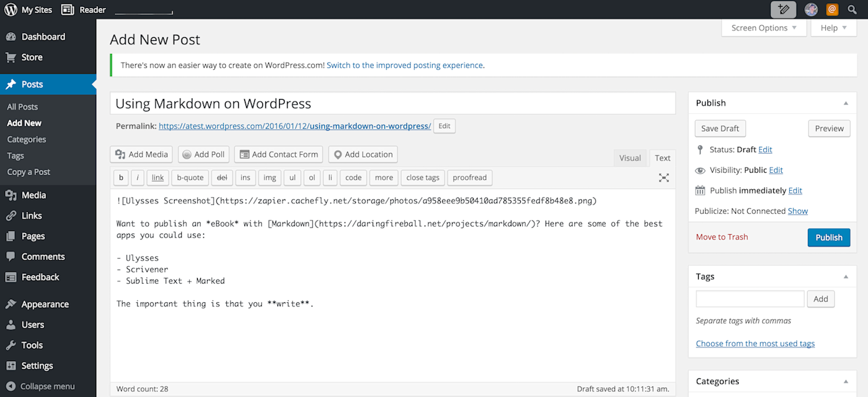The width and height of the screenshot is (868, 397).
Task: Click the Save Draft button
Action: pyautogui.click(x=720, y=128)
